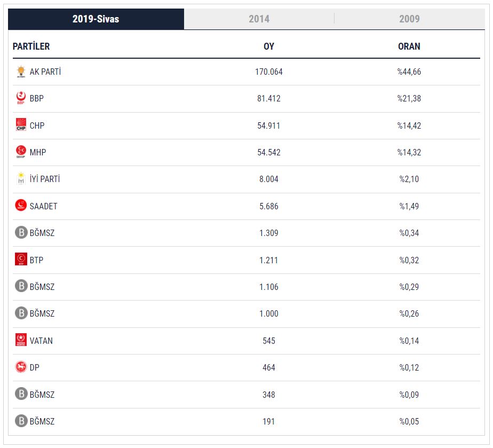493x448 pixels.
Task: Click the VATAN party star logo
Action: (x=21, y=341)
